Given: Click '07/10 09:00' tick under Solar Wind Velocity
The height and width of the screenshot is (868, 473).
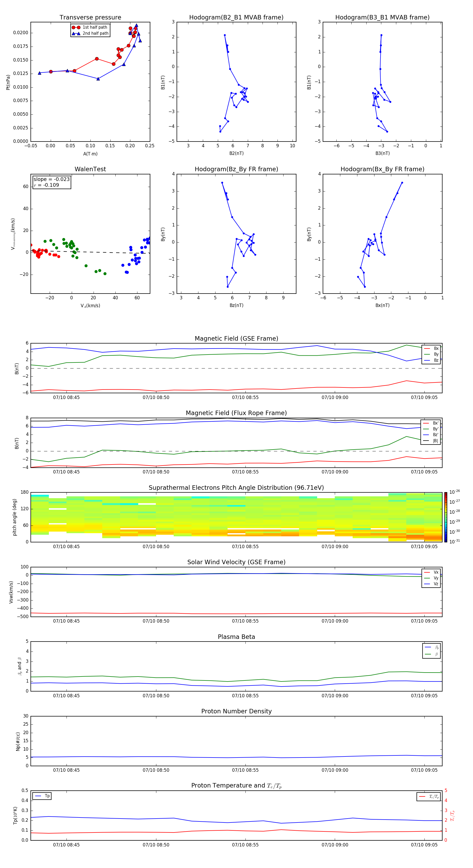Looking at the screenshot, I should click(335, 621).
